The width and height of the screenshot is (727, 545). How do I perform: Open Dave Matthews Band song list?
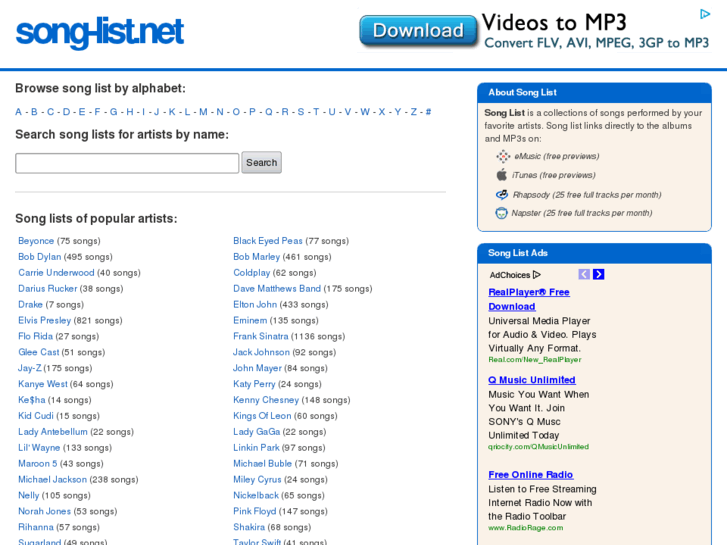(277, 289)
